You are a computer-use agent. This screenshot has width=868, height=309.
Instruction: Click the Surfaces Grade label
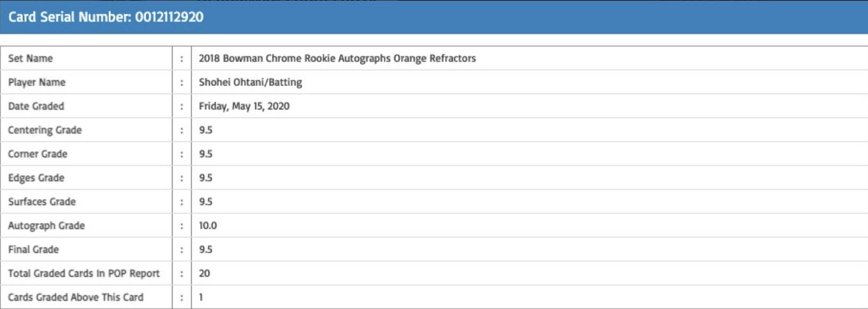pyautogui.click(x=42, y=202)
